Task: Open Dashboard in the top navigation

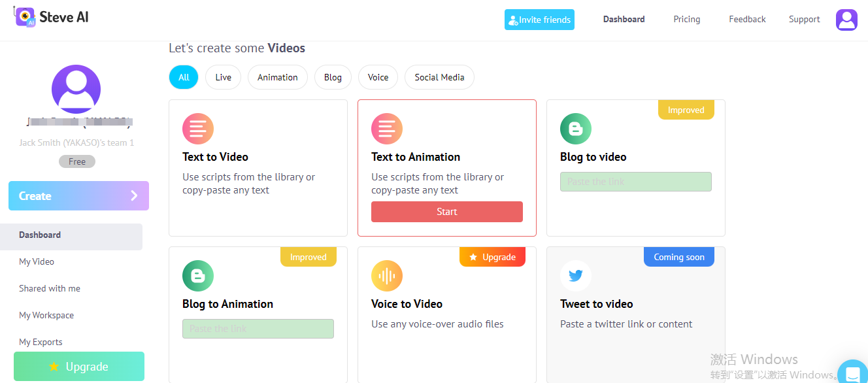Action: tap(624, 19)
